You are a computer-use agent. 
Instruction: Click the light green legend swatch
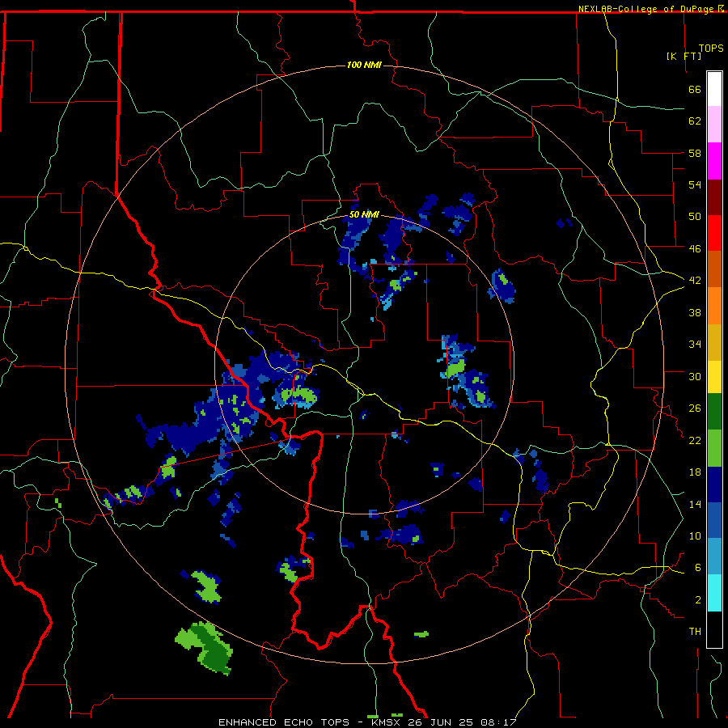click(x=714, y=448)
